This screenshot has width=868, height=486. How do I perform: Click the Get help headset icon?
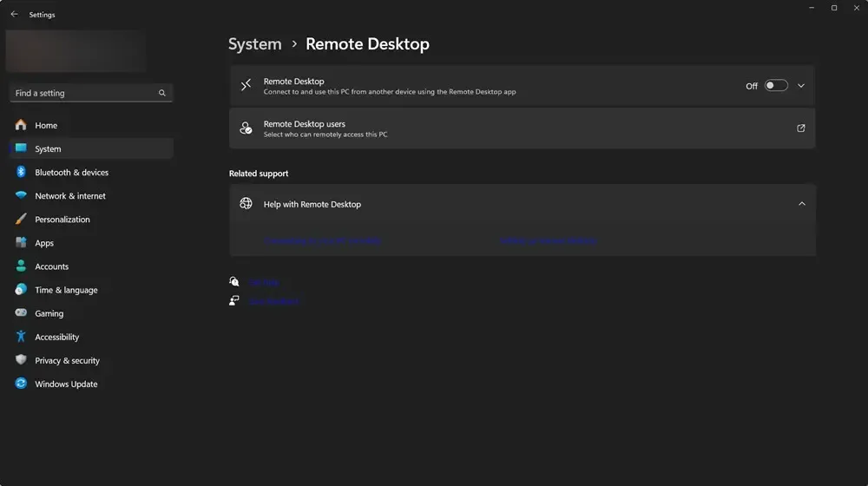[x=234, y=282]
